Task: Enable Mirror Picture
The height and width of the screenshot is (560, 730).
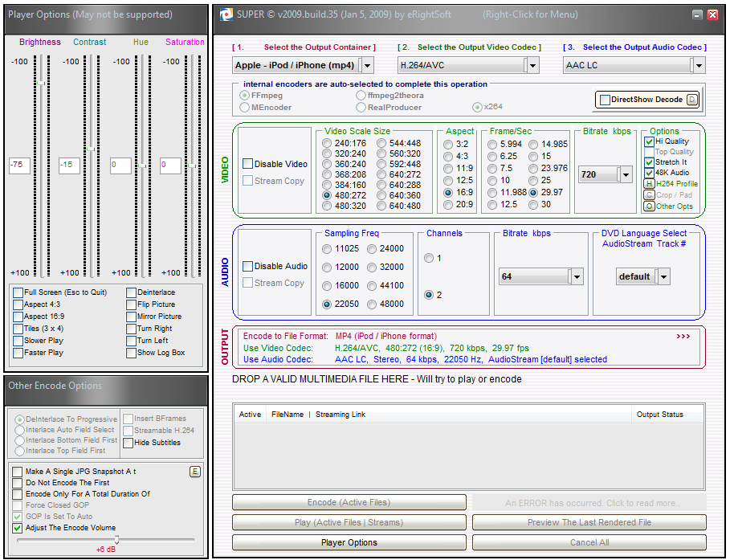Action: click(131, 317)
